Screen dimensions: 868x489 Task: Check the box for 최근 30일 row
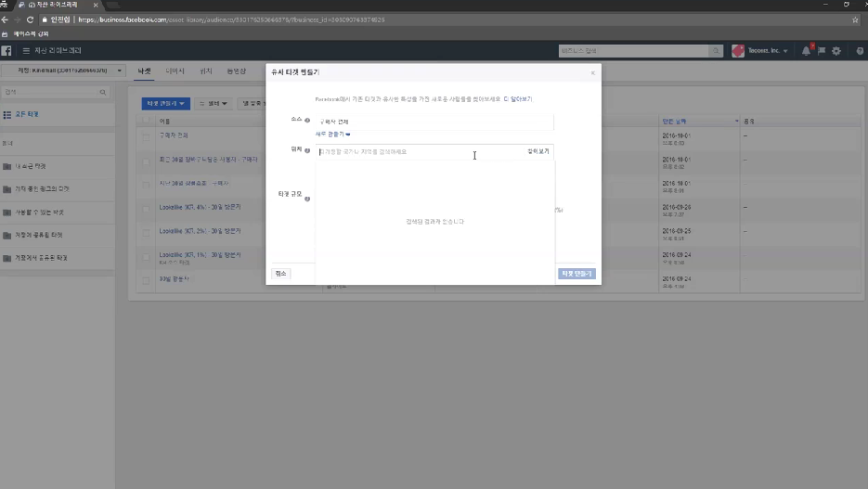(146, 161)
